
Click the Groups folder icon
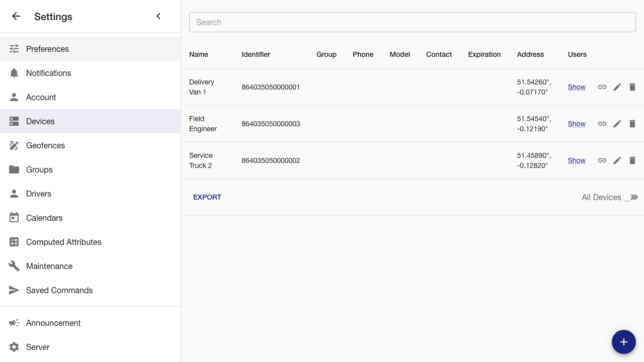tap(14, 169)
